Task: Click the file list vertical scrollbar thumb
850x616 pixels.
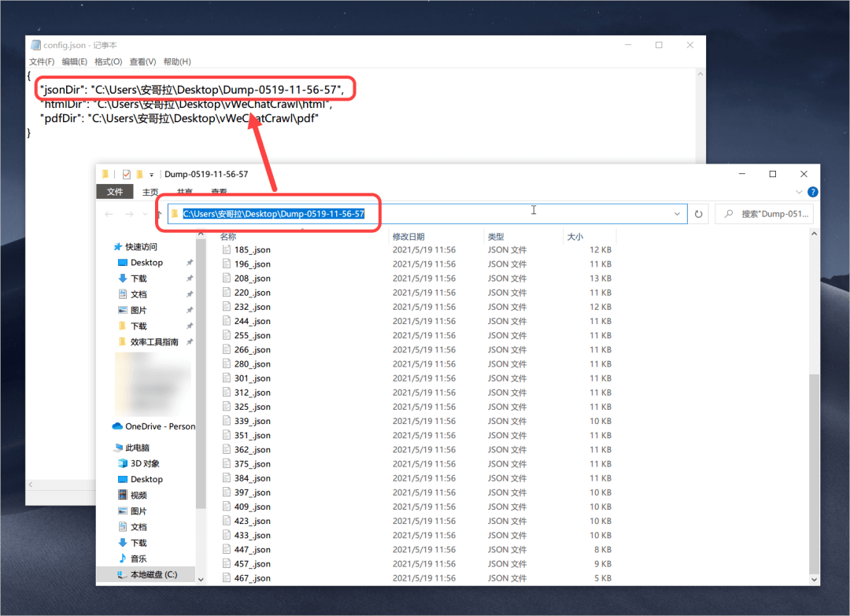Action: (x=814, y=474)
